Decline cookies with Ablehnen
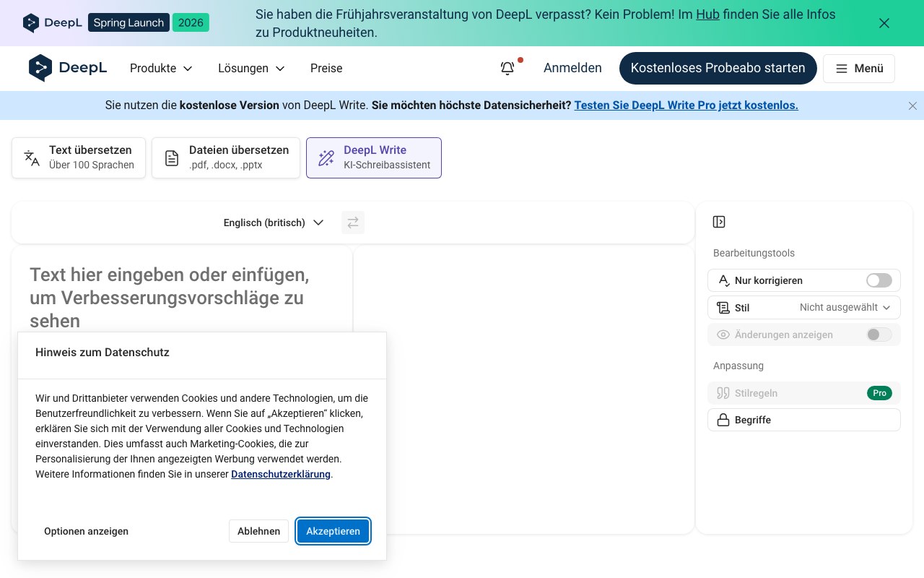This screenshot has width=924, height=578. point(258,531)
